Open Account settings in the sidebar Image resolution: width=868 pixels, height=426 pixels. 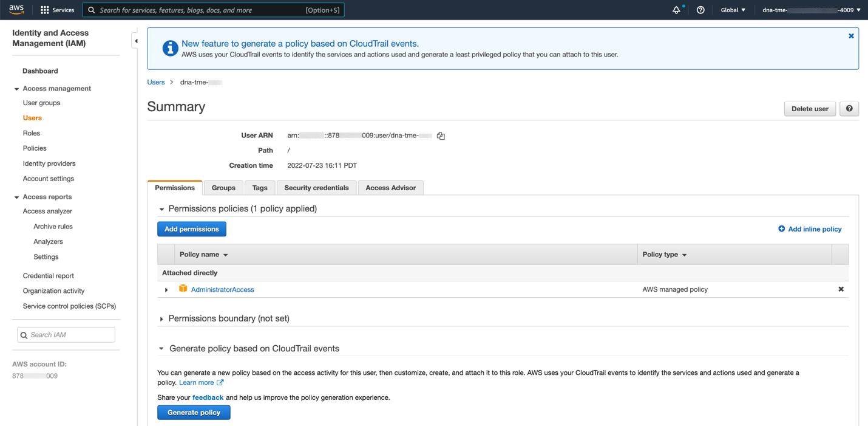tap(49, 179)
